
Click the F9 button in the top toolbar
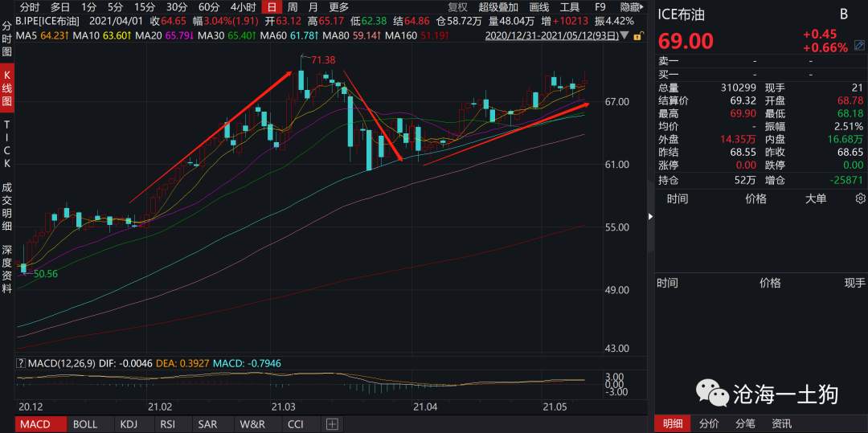[600, 7]
